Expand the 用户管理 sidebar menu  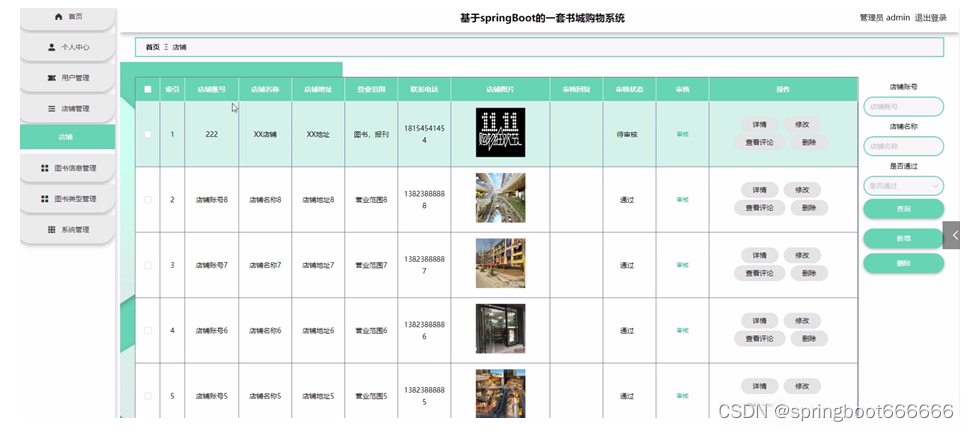67,79
